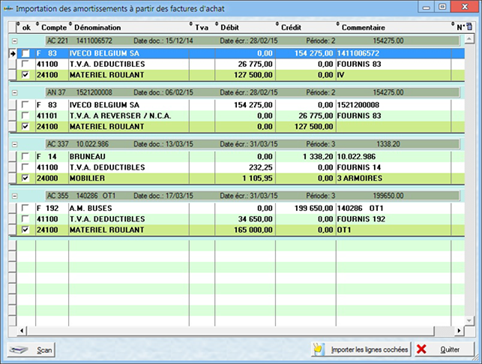Click the IV comment cell
Viewport: 482px width, 364px height.
pyautogui.click(x=394, y=75)
